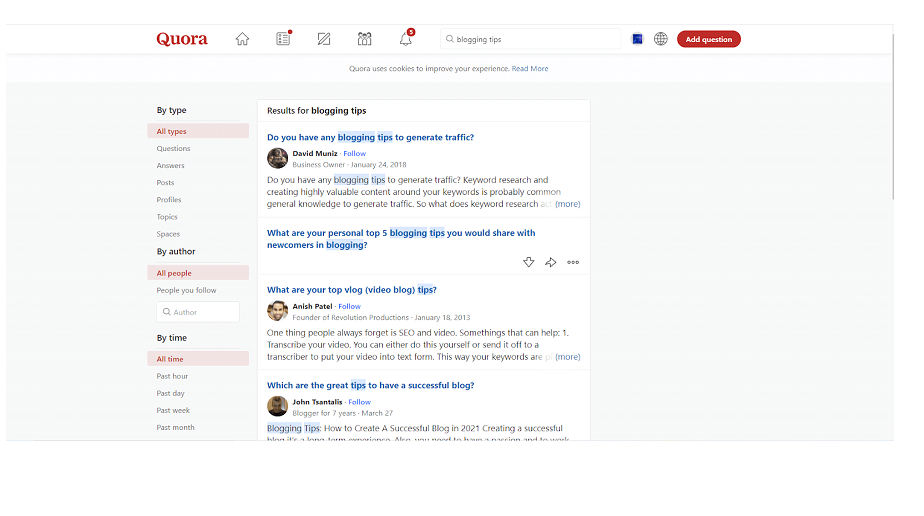The height and width of the screenshot is (516, 924).
Task: Expand Anish Patel's answer with (more)
Action: (567, 357)
